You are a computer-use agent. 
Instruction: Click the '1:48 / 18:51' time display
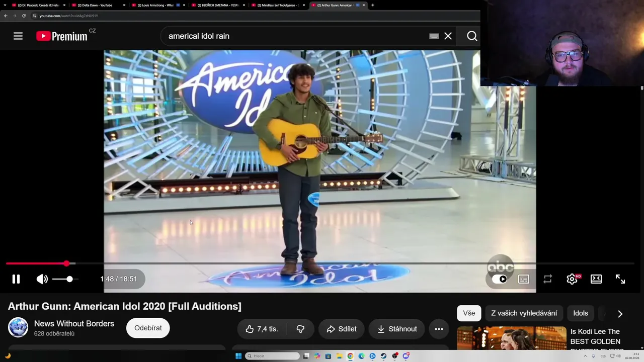119,279
